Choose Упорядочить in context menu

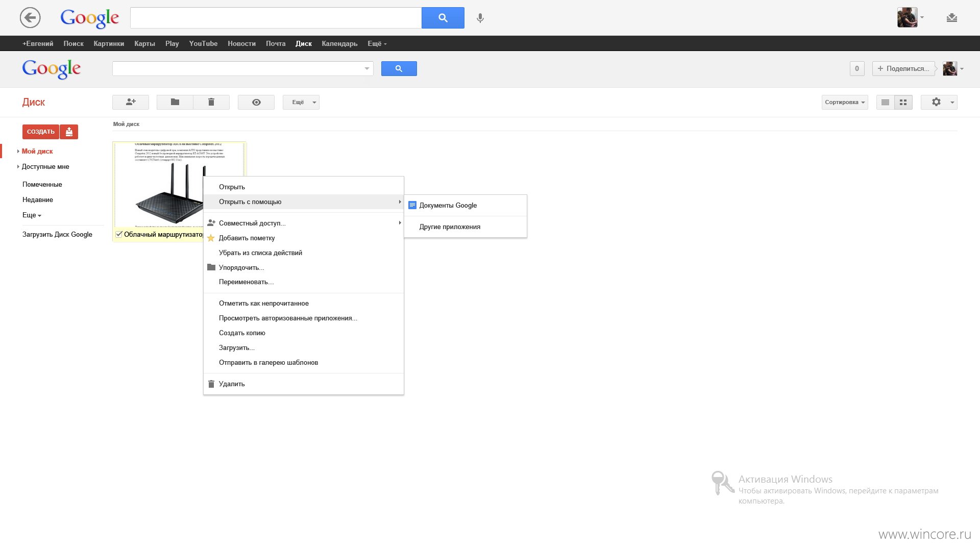(304, 267)
